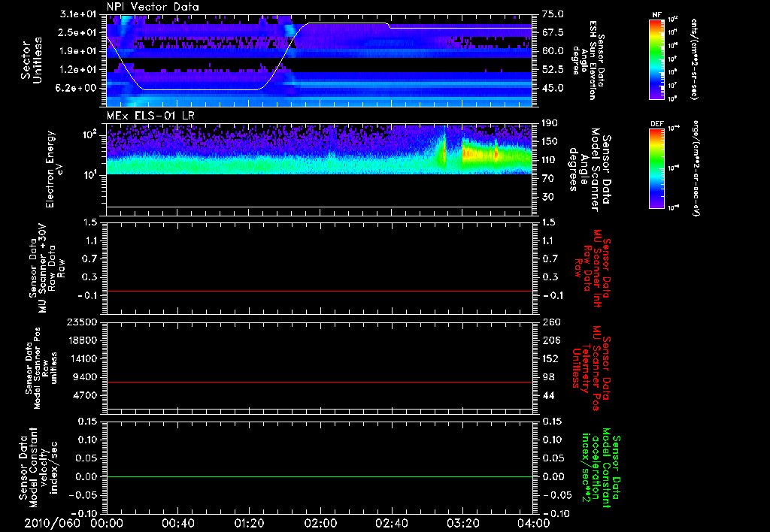This screenshot has width=770, height=532.
Task: Click the ESH Sun Elevation Angle axis label
Action: tap(588, 60)
